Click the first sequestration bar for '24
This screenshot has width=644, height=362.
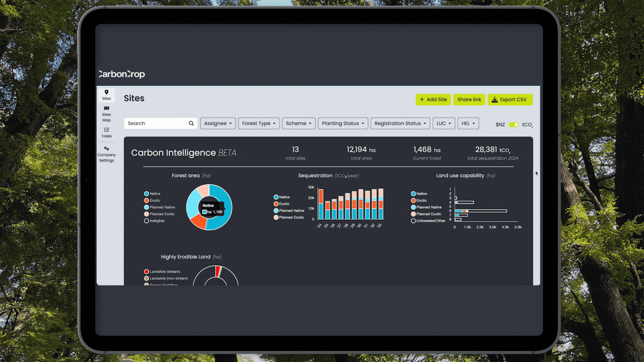click(x=321, y=204)
